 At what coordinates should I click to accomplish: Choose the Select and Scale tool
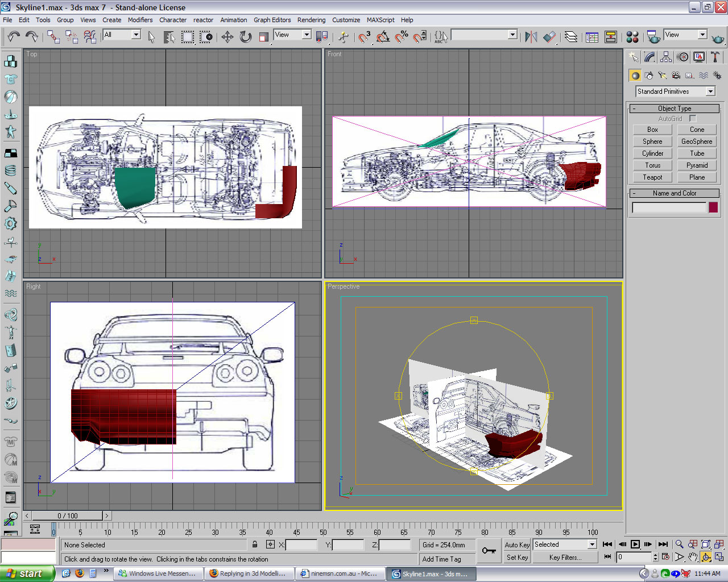(263, 37)
